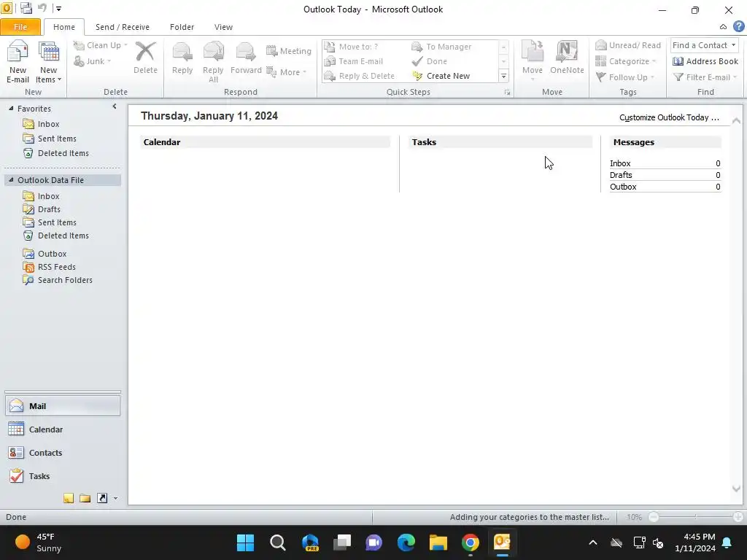The width and height of the screenshot is (747, 560).
Task: Switch to the Send / Receive tab
Action: pos(123,27)
